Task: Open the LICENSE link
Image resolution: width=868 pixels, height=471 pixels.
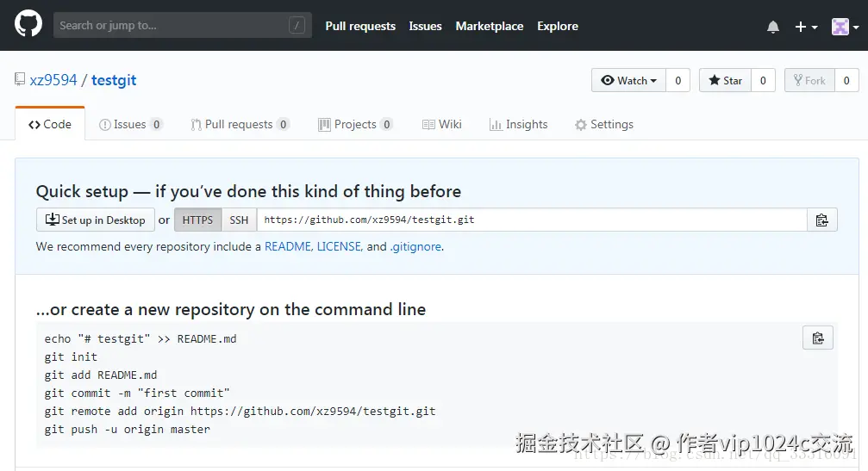Action: pos(339,246)
